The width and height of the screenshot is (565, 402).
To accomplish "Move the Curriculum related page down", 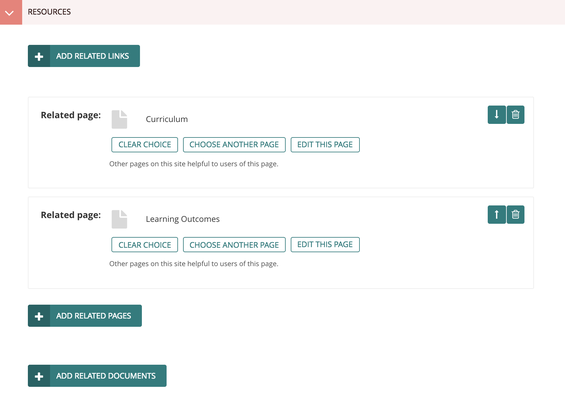I will 497,115.
